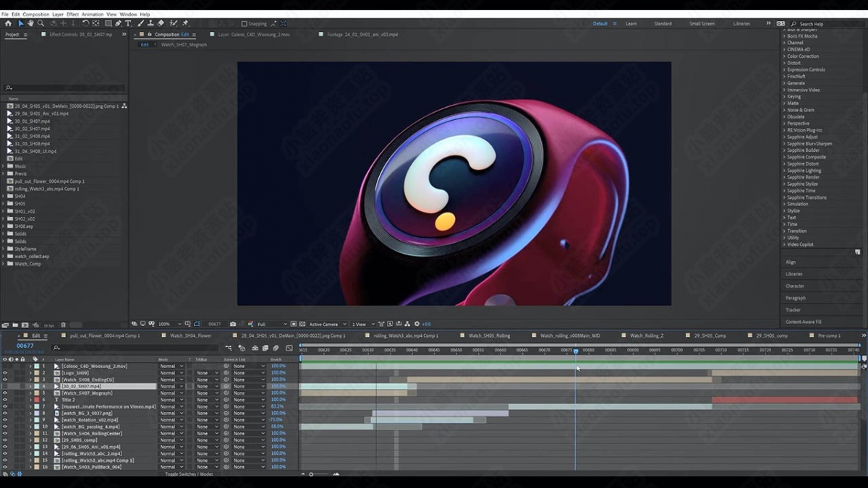Open the Composition menu
868x488 pixels.
pos(35,14)
